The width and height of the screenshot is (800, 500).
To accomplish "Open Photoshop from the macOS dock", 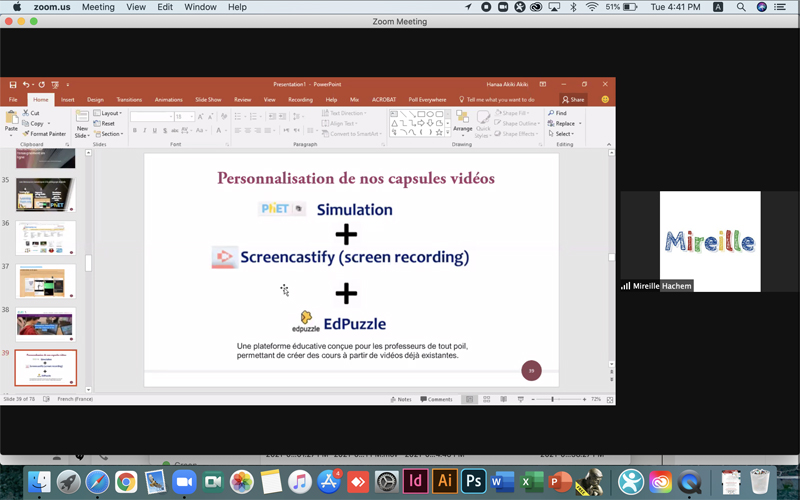I will [x=473, y=481].
